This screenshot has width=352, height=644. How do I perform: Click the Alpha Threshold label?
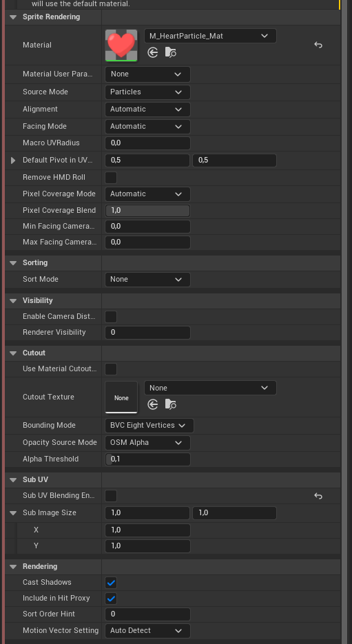point(50,459)
